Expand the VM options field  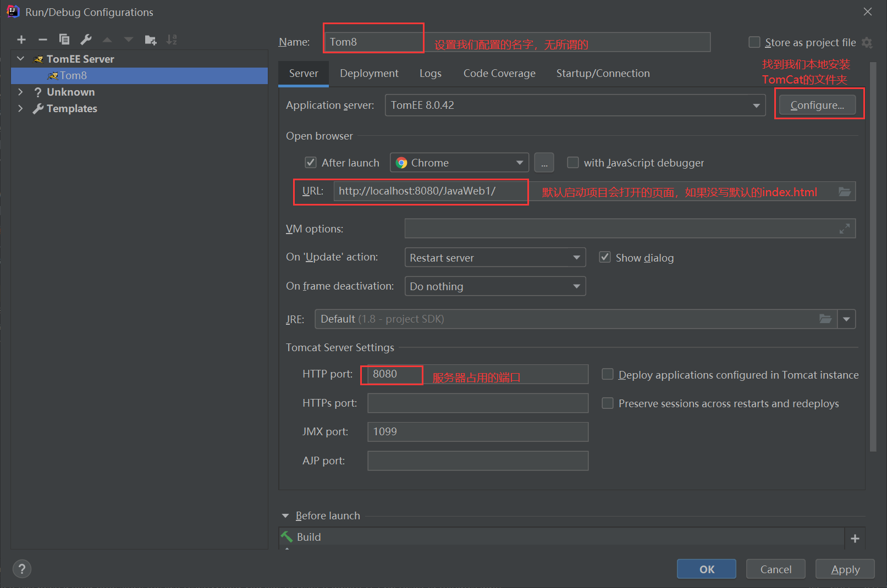pyautogui.click(x=845, y=229)
